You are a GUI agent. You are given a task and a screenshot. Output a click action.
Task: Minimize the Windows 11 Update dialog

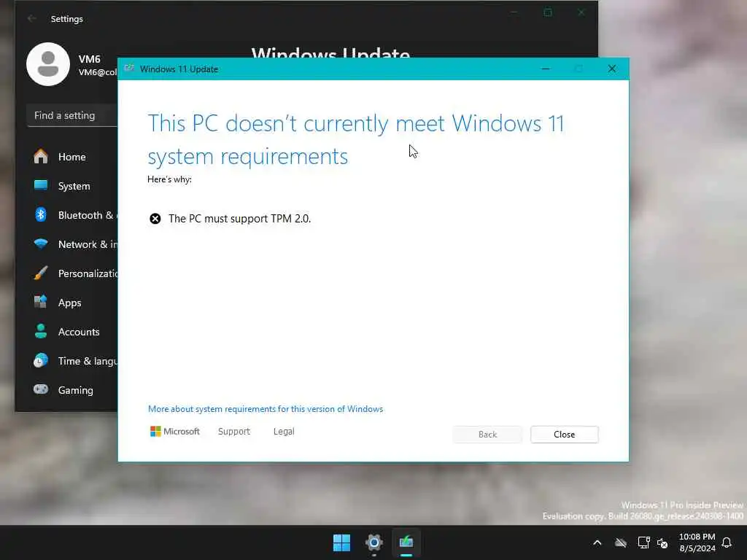(x=546, y=69)
